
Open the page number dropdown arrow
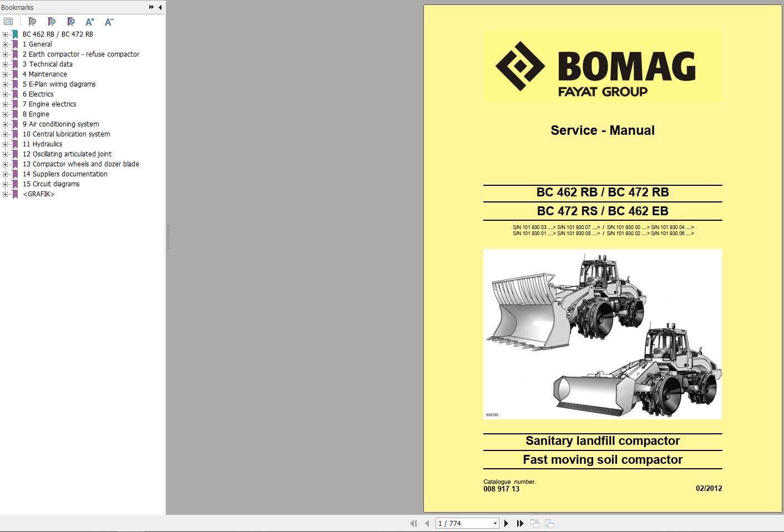(495, 523)
